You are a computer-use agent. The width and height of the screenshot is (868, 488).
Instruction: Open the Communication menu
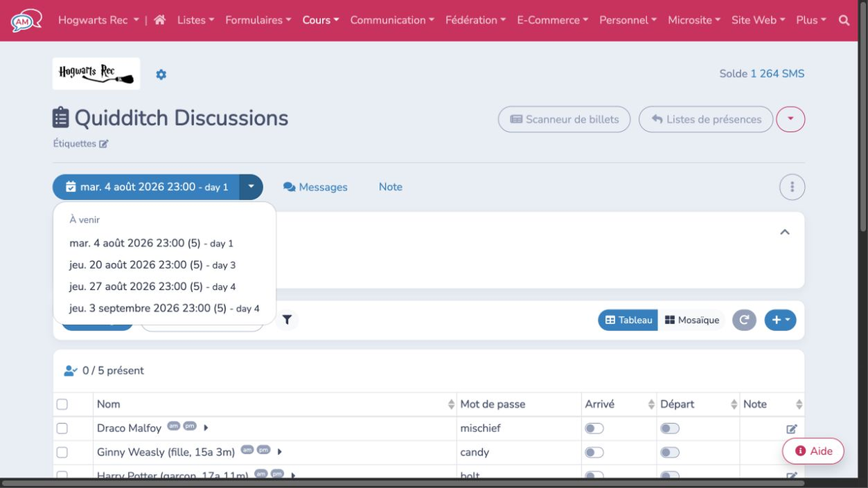tap(392, 20)
